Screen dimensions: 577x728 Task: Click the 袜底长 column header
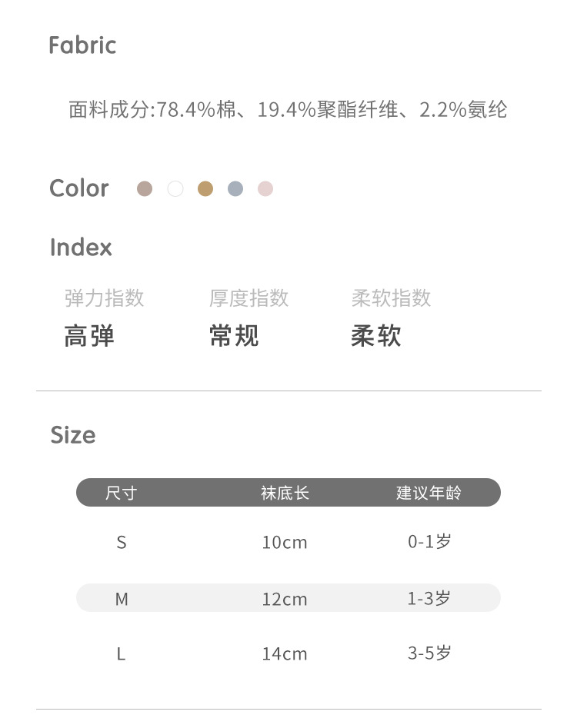pos(285,493)
